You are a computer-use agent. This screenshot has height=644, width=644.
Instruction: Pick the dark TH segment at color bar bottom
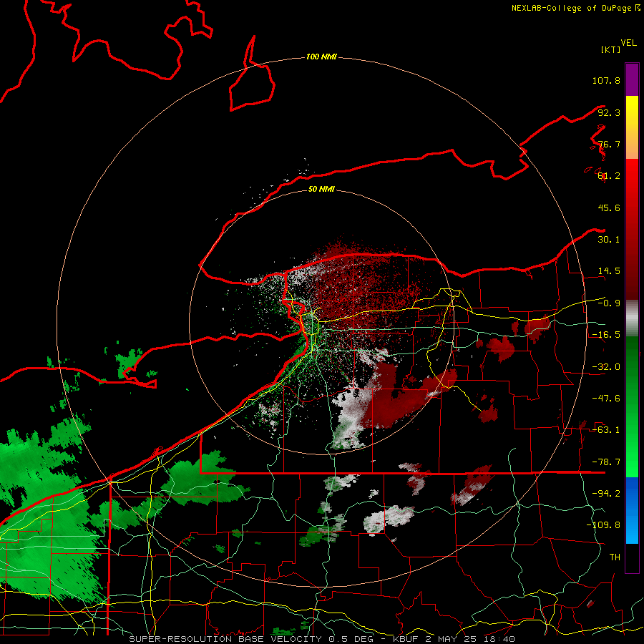tap(632, 557)
